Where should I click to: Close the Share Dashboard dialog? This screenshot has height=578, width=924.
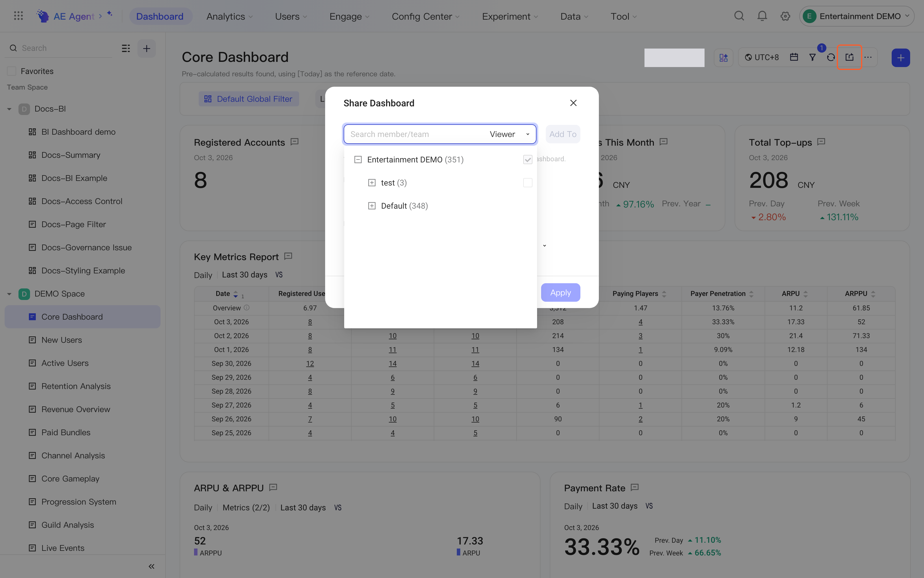[x=573, y=103]
